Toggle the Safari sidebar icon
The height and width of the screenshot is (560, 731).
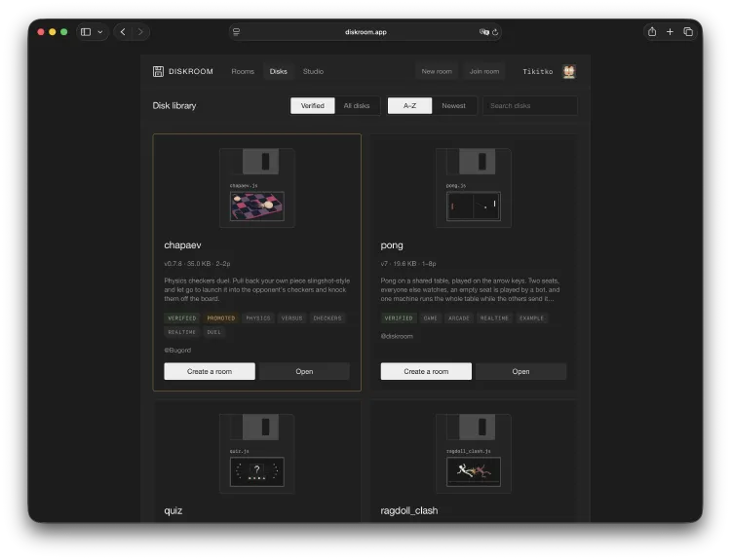[86, 32]
